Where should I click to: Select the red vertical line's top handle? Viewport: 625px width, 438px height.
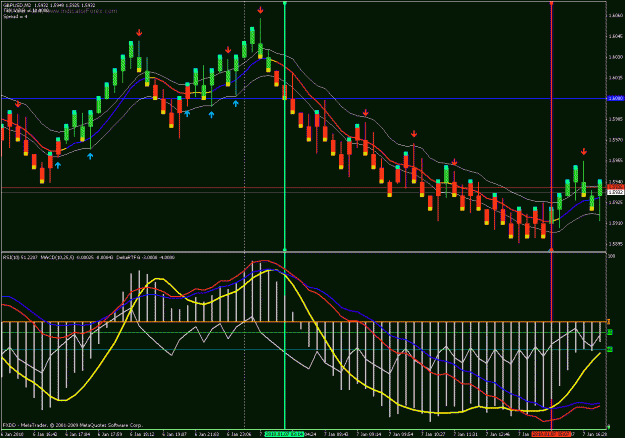click(552, 3)
